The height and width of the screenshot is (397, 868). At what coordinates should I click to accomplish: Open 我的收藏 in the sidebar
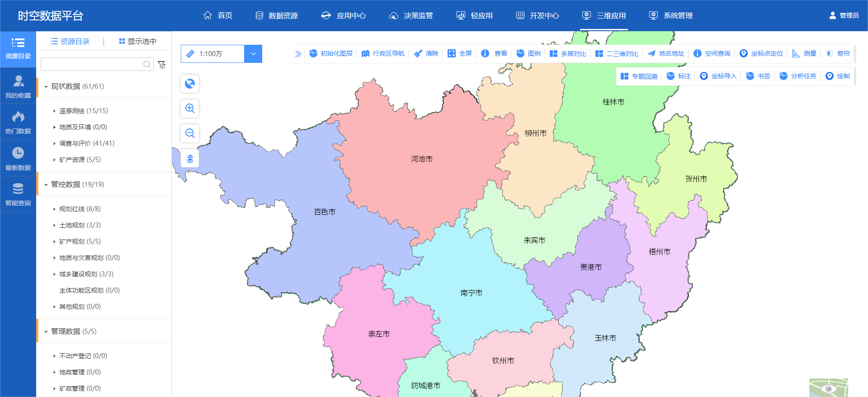pyautogui.click(x=18, y=86)
